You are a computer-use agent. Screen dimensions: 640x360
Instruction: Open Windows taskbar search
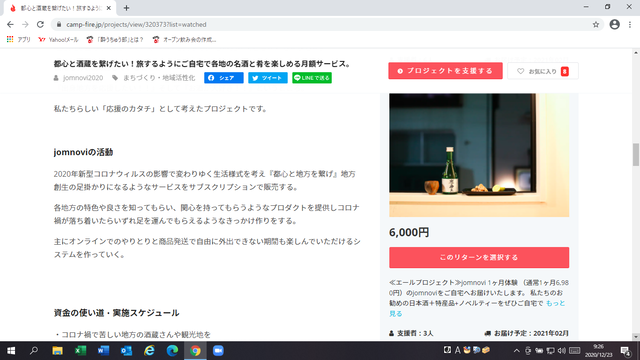34,351
